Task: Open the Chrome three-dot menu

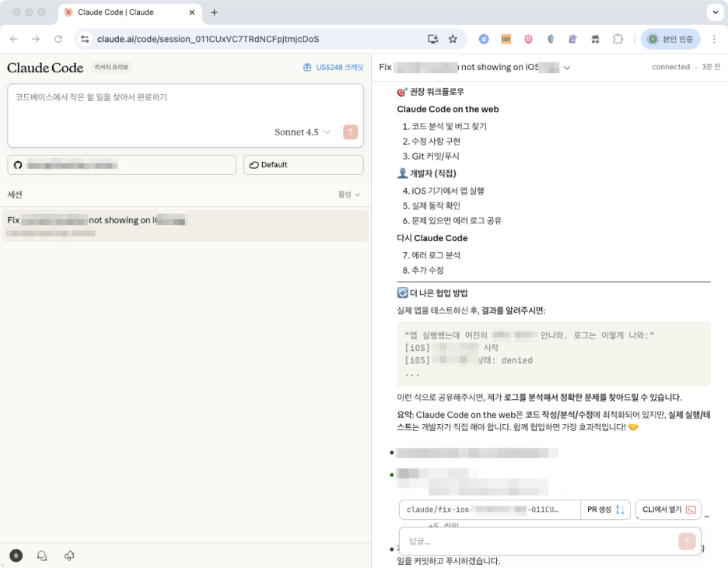Action: 714,39
